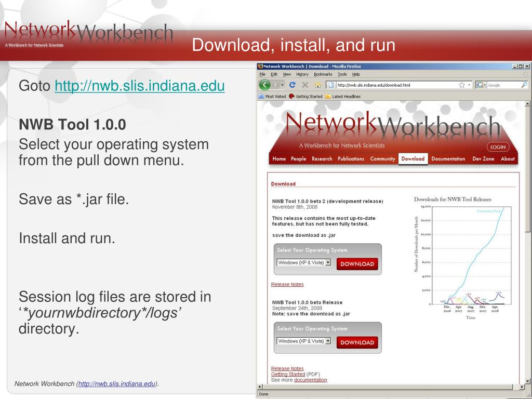This screenshot has width=532, height=399.
Task: Open the Publications navigation tab
Action: (351, 159)
